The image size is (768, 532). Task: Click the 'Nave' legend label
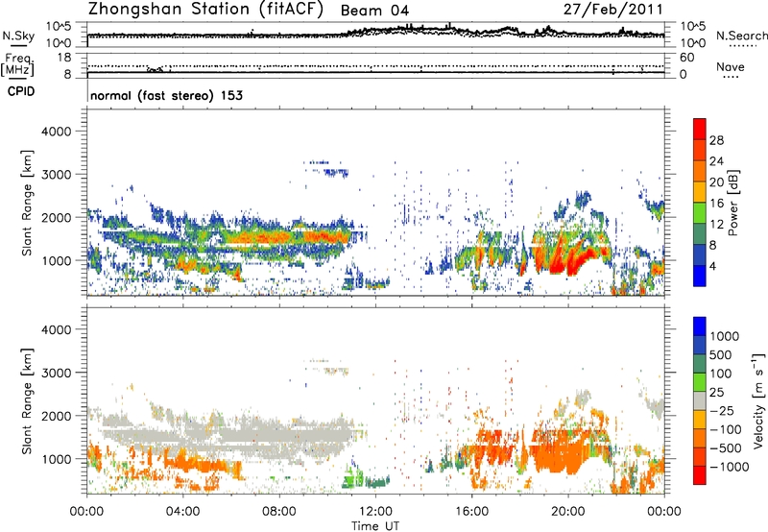(x=731, y=66)
